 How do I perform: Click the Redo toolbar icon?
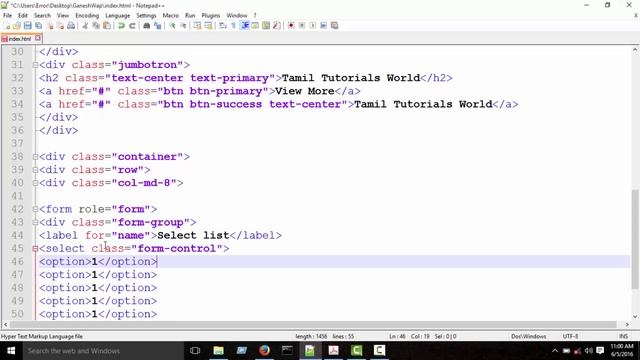tap(132, 26)
